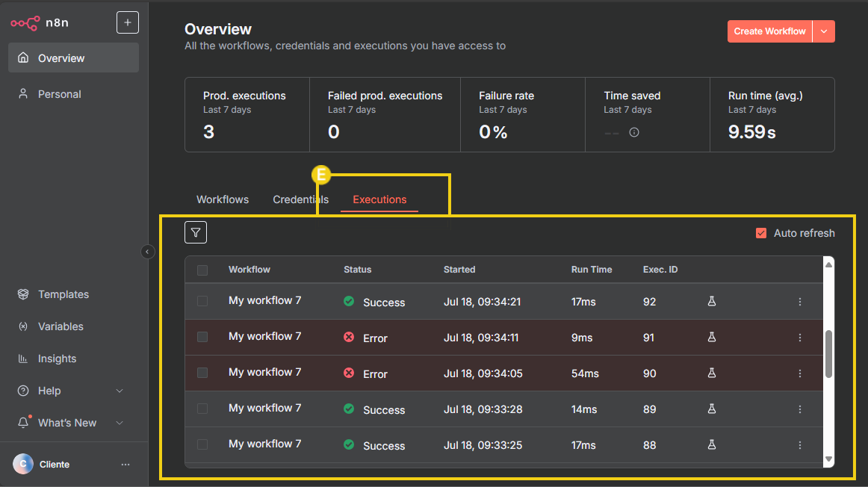Check the box for execution 92
Viewport: 868px width, 487px height.
[202, 301]
